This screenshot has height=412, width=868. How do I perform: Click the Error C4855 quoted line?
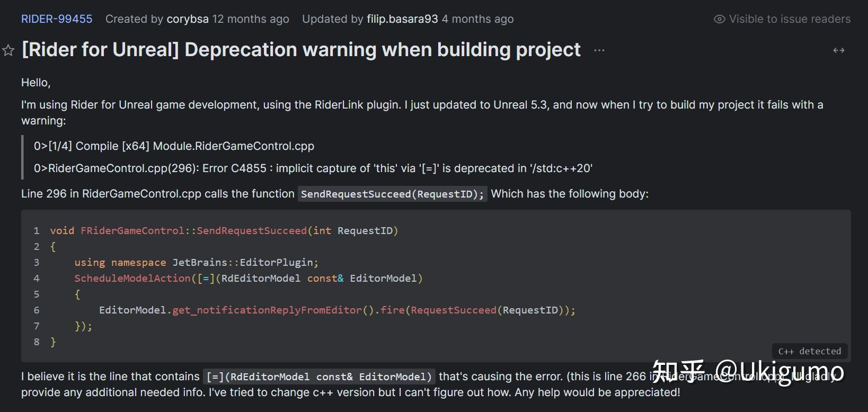coord(313,168)
